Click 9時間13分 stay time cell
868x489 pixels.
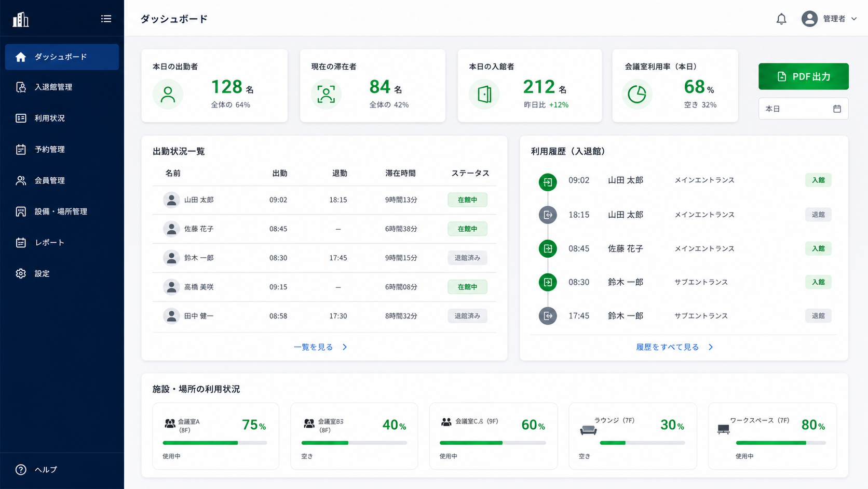click(401, 200)
